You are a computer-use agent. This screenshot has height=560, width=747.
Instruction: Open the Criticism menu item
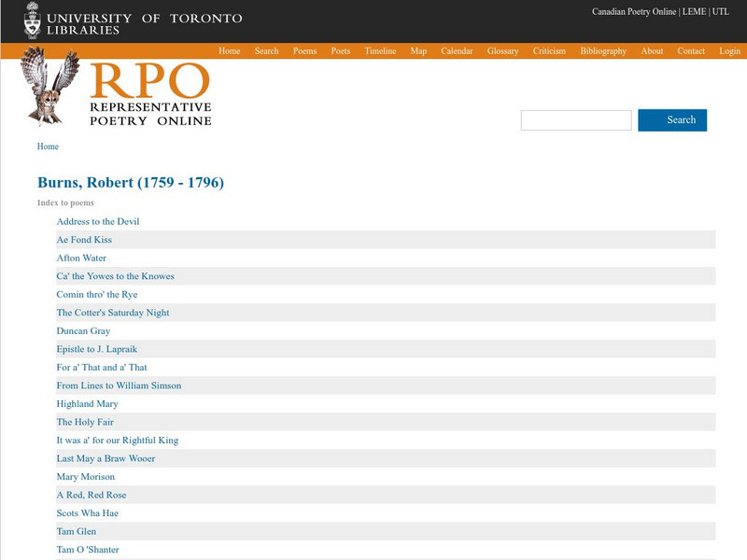coord(549,51)
